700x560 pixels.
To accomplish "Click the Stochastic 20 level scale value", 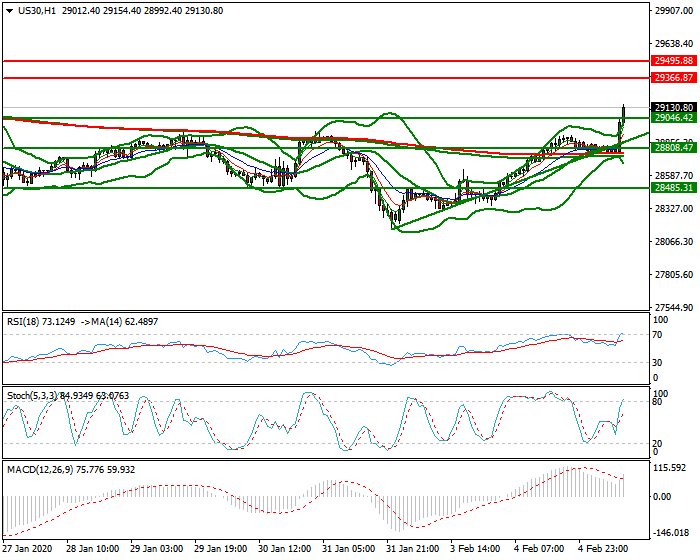I will click(x=657, y=443).
